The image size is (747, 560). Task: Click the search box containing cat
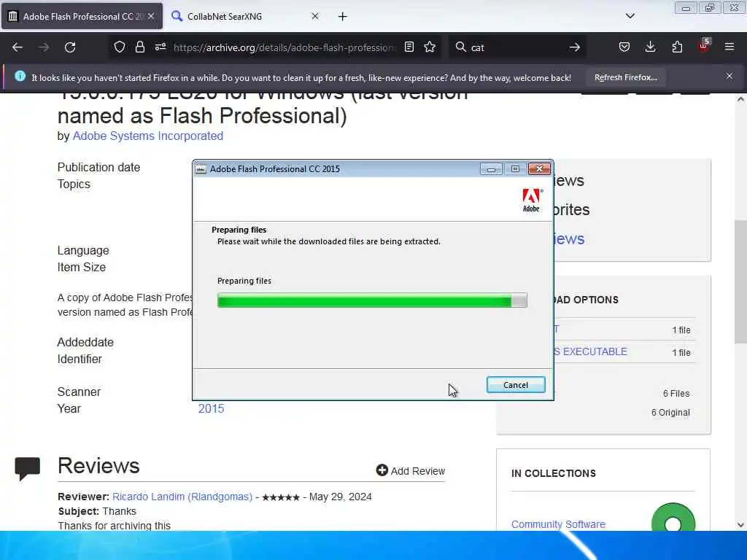tap(517, 47)
